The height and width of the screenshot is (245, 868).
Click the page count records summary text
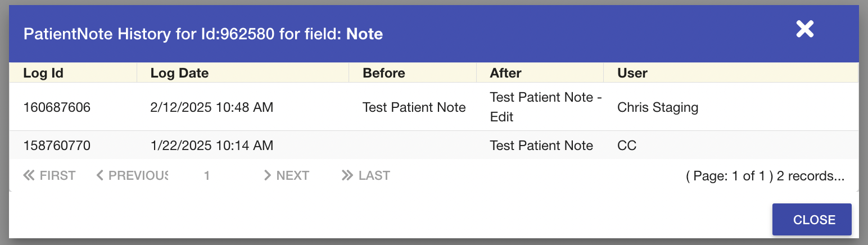tap(765, 176)
